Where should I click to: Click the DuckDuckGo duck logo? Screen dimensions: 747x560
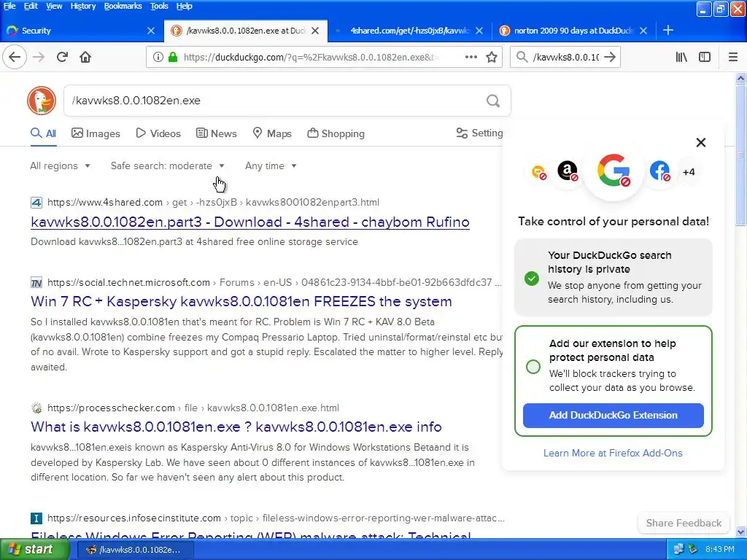click(42, 101)
